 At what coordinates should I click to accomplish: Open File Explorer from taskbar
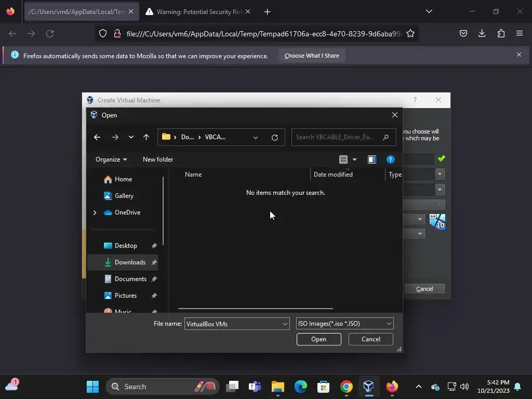tap(277, 387)
